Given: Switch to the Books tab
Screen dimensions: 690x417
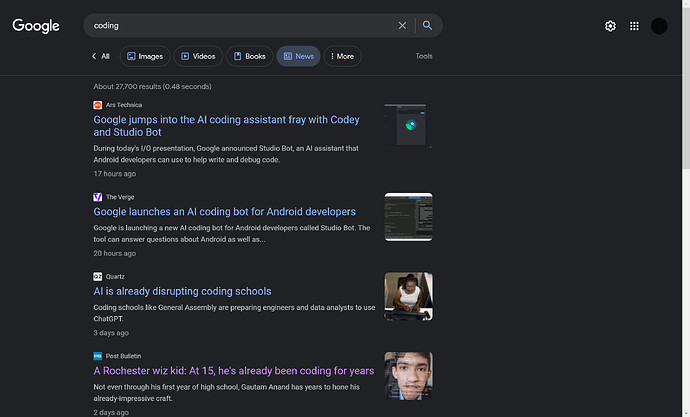Looking at the screenshot, I should (250, 56).
